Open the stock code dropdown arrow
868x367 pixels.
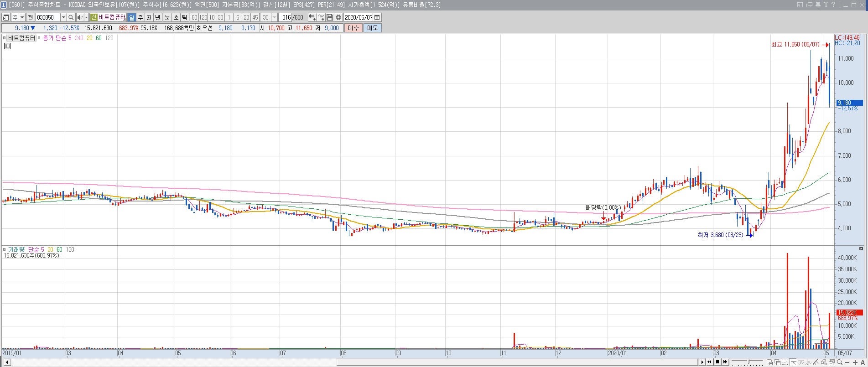tap(63, 17)
